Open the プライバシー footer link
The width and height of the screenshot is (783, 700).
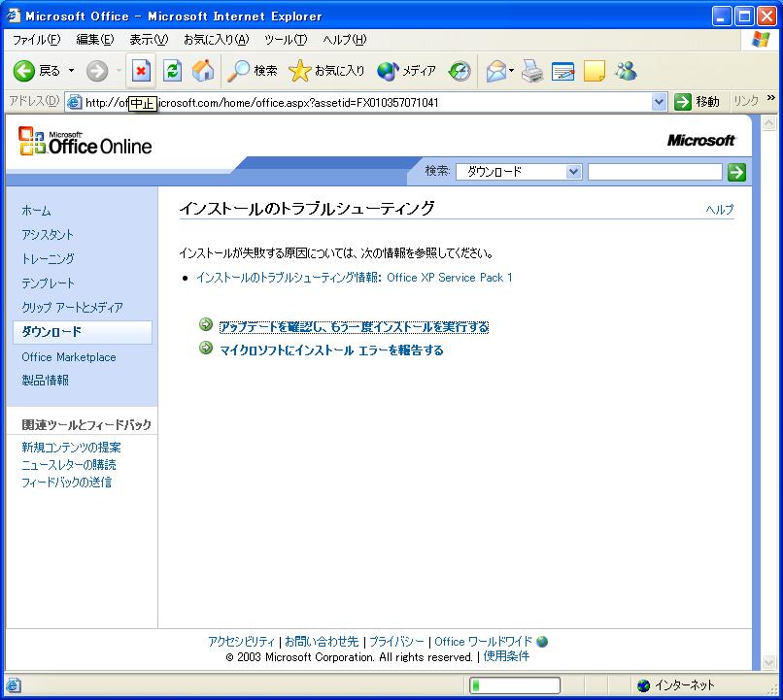pyautogui.click(x=396, y=642)
